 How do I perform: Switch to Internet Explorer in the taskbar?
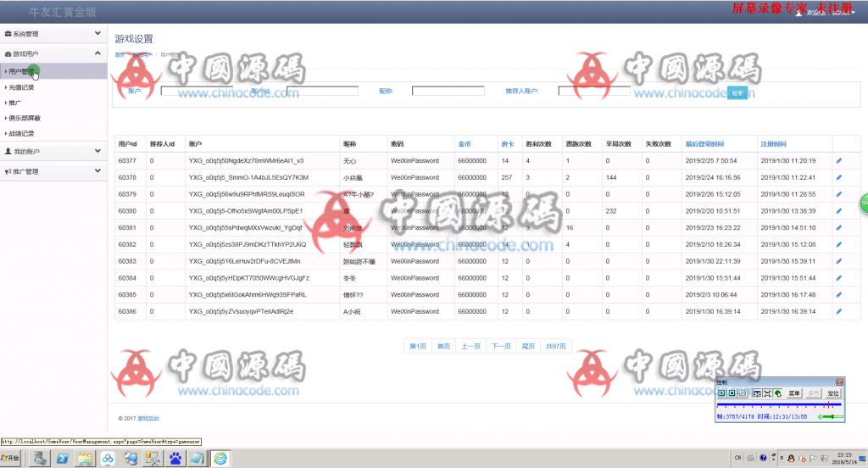pos(220,458)
